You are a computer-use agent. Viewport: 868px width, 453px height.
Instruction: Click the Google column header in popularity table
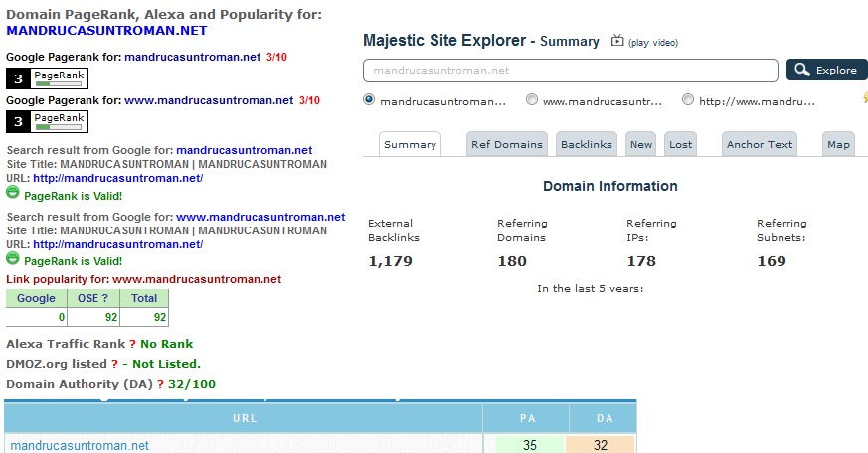(36, 298)
